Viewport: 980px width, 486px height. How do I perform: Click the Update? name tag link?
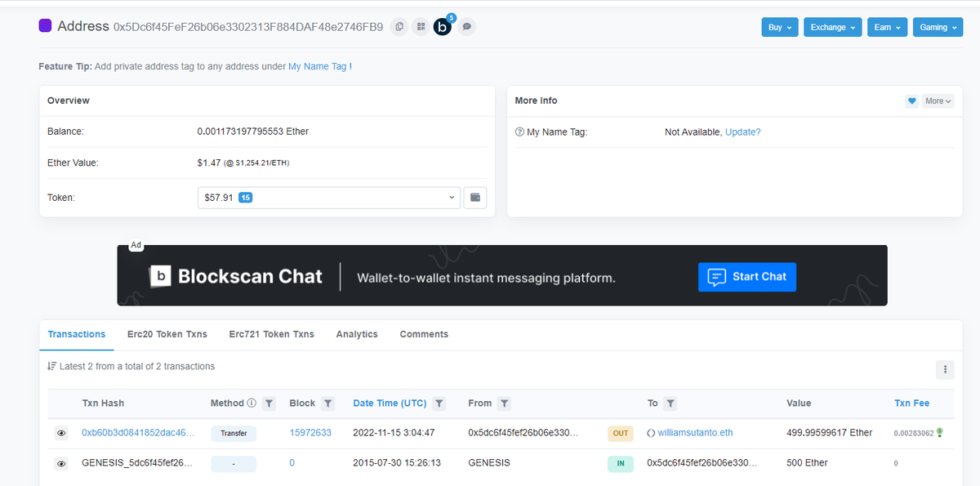(742, 132)
